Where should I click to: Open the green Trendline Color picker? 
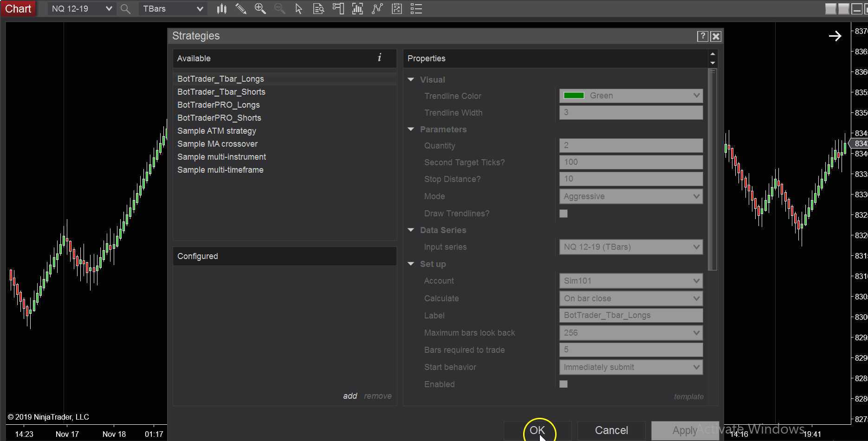(630, 96)
